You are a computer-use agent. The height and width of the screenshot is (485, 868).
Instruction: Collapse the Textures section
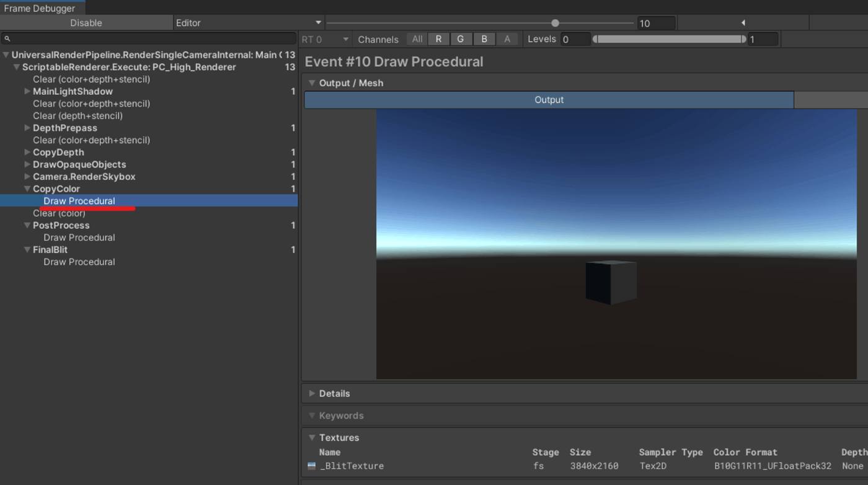312,437
